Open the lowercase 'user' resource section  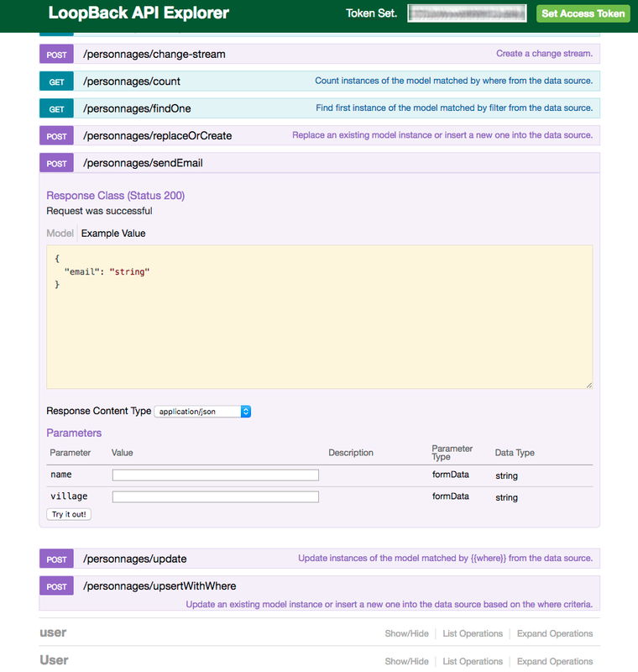click(x=53, y=633)
